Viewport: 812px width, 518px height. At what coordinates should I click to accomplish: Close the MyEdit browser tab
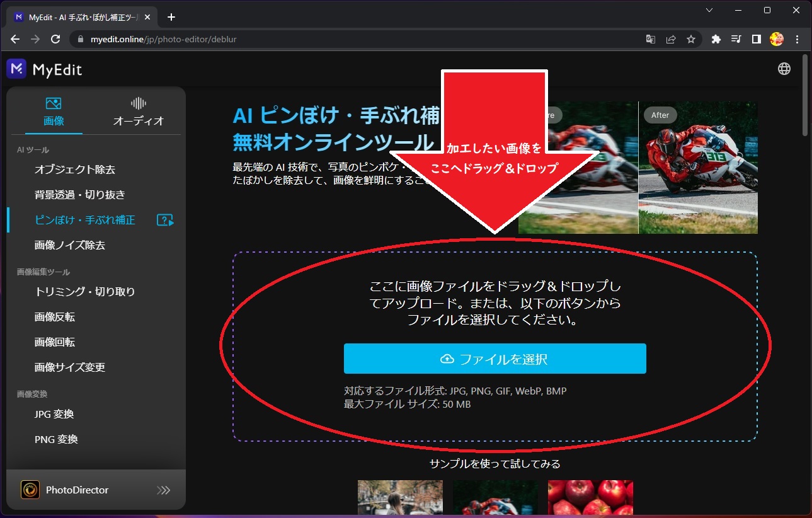pos(149,17)
